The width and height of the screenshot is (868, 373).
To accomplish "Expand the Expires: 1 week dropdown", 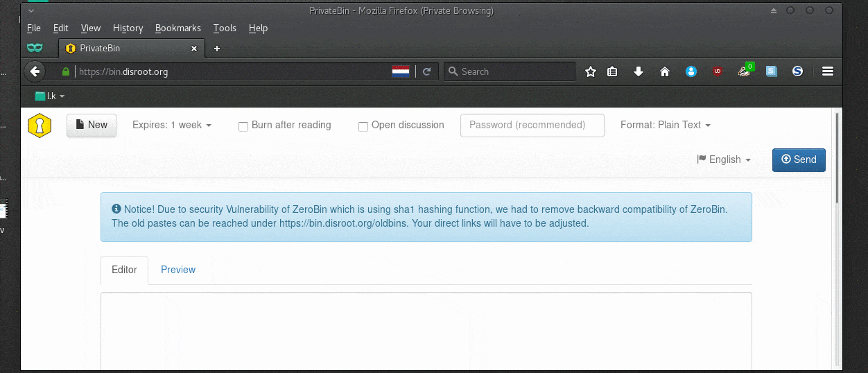I will point(172,125).
